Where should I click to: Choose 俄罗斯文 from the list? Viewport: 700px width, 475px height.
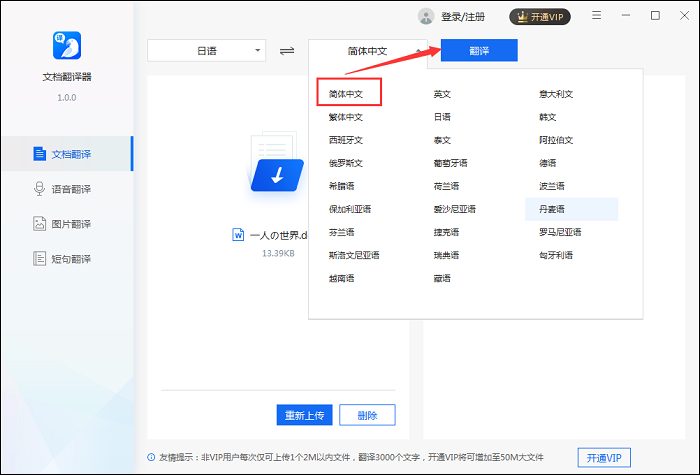pyautogui.click(x=346, y=163)
